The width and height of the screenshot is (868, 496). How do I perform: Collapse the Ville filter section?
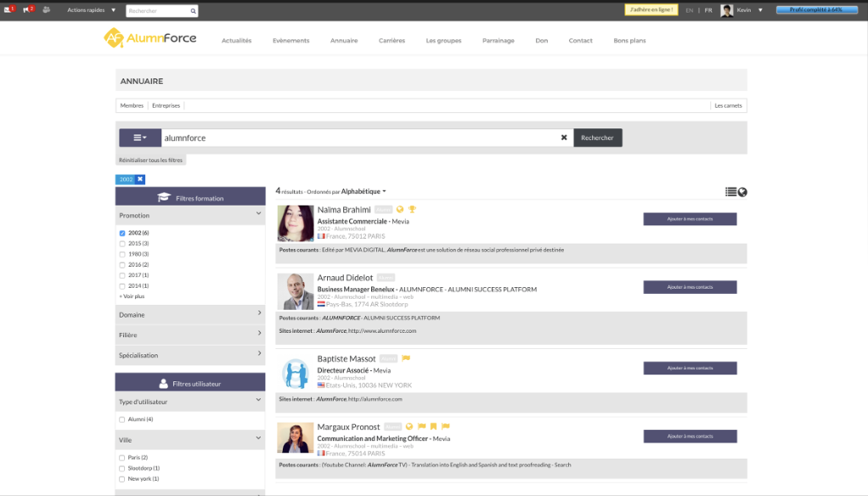[x=190, y=440]
